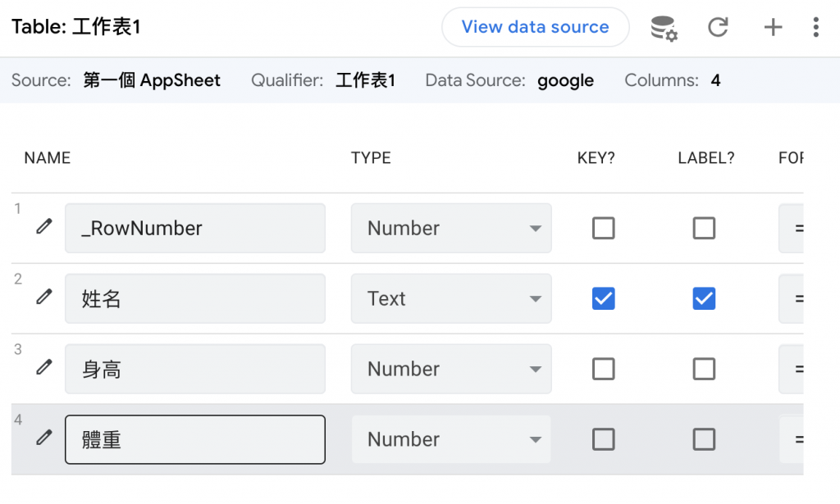
Task: Click the _RowNumber name input field
Action: pyautogui.click(x=195, y=229)
